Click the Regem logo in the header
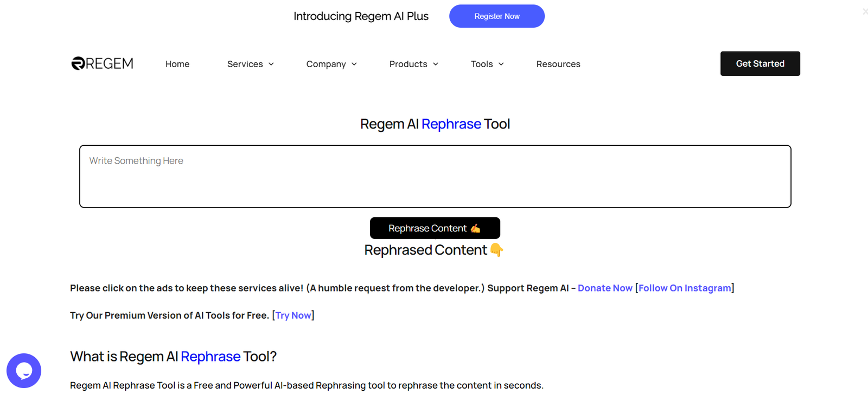 (102, 63)
